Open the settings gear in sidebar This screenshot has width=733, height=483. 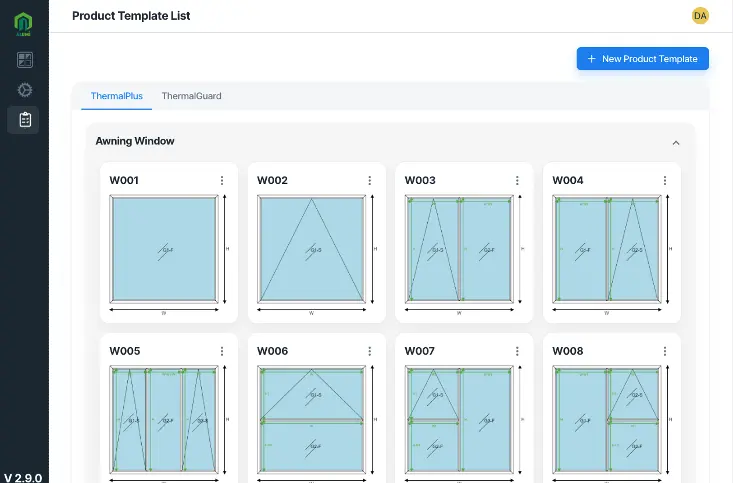pos(25,90)
